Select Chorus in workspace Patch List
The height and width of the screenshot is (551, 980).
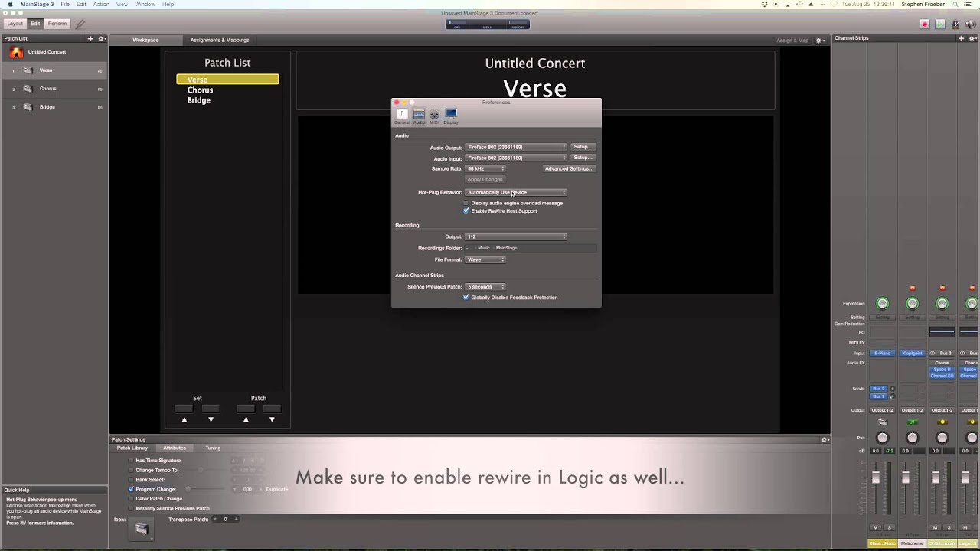[200, 90]
